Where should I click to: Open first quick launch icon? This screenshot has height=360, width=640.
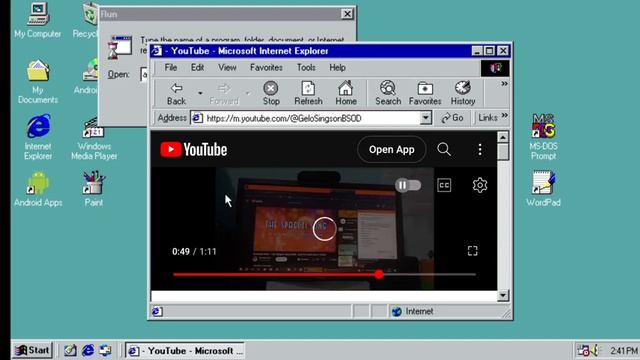70,350
